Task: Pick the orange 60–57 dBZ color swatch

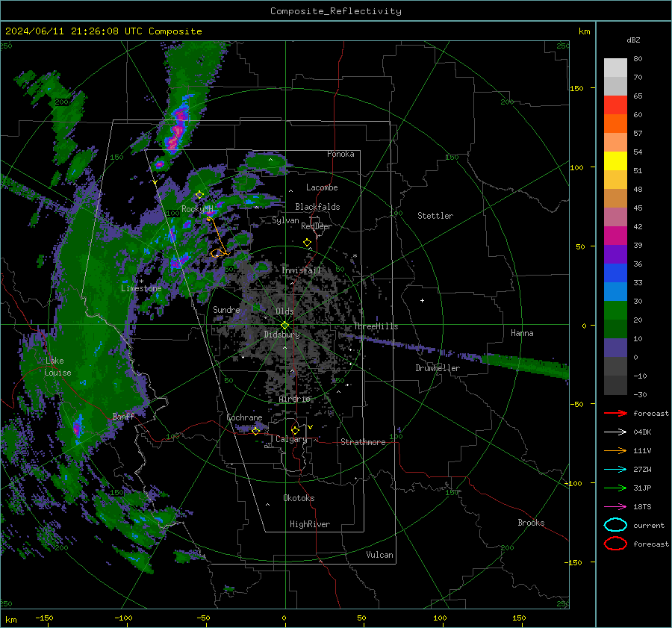Action: tap(615, 123)
